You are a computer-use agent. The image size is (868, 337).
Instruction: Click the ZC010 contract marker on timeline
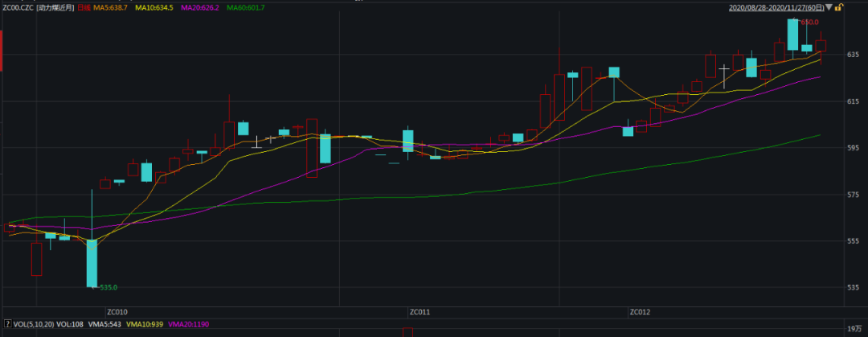(x=117, y=312)
